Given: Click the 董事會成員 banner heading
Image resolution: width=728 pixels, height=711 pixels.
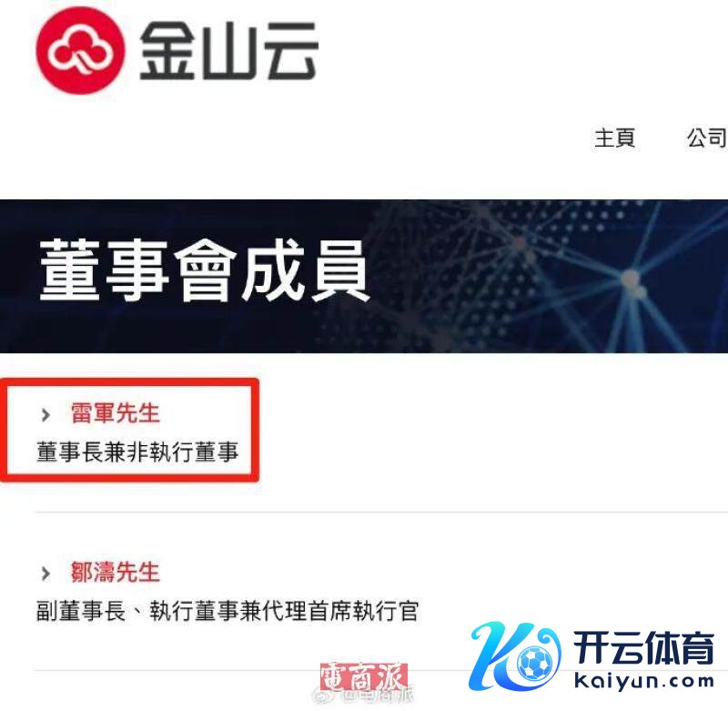Looking at the screenshot, I should click(x=204, y=270).
